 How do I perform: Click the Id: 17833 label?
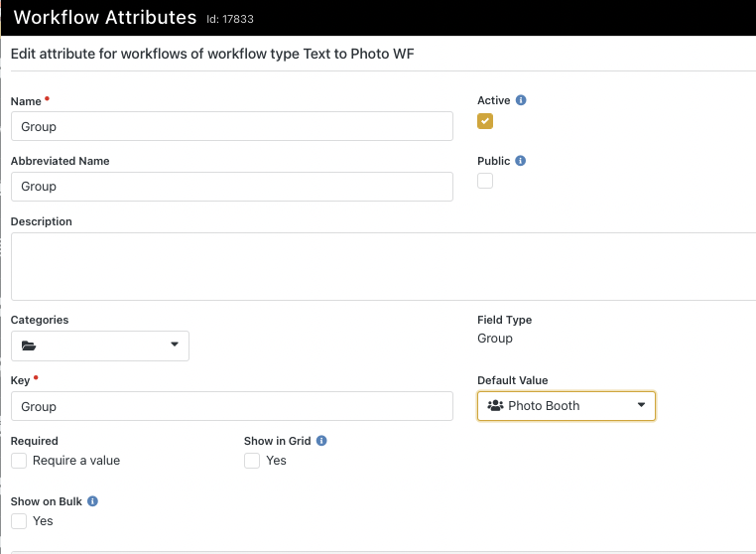230,19
